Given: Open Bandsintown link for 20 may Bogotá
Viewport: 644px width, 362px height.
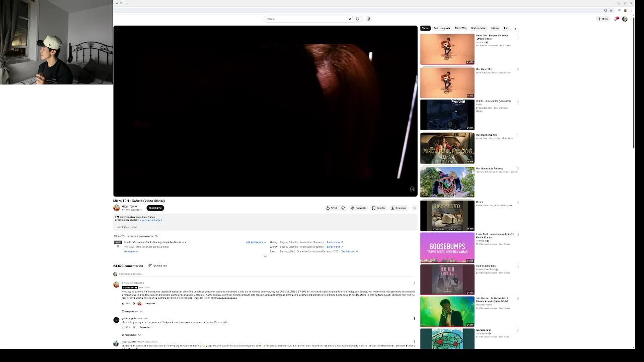Looking at the screenshot, I should click(x=335, y=242).
